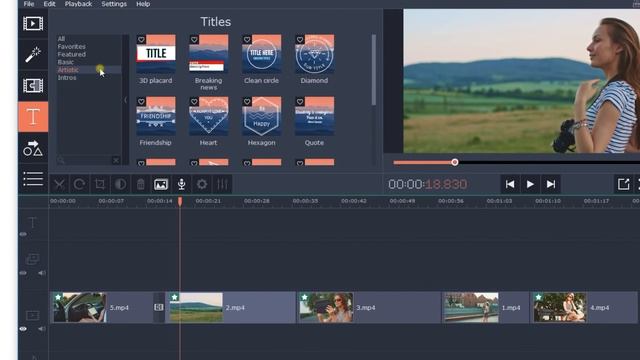
Task: Open the Help menu
Action: 143,4
